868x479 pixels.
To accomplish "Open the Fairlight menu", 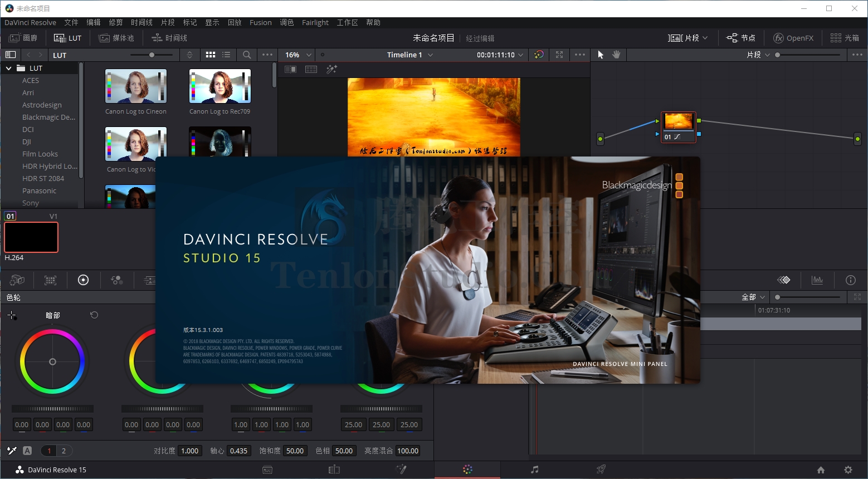I will [315, 22].
